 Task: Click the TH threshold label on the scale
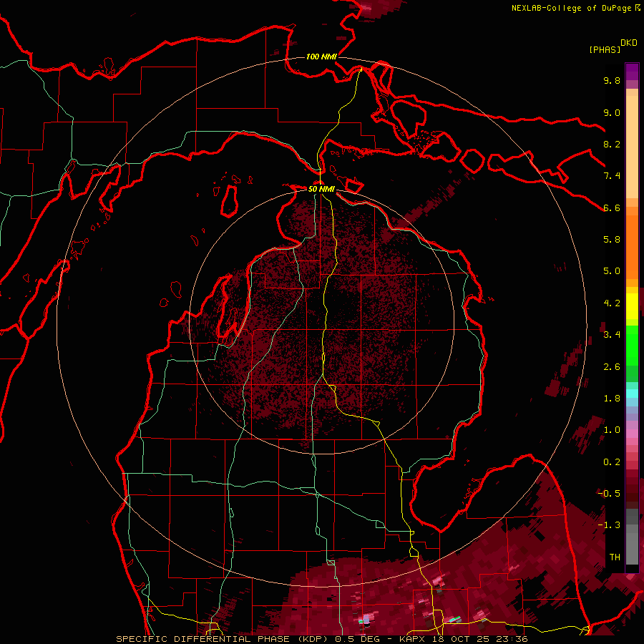point(615,557)
